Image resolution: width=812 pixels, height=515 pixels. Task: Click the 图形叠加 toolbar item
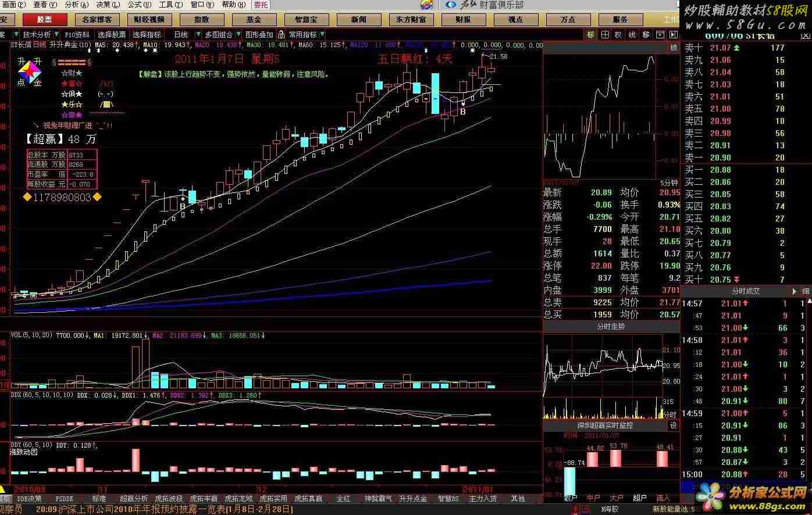pyautogui.click(x=259, y=35)
